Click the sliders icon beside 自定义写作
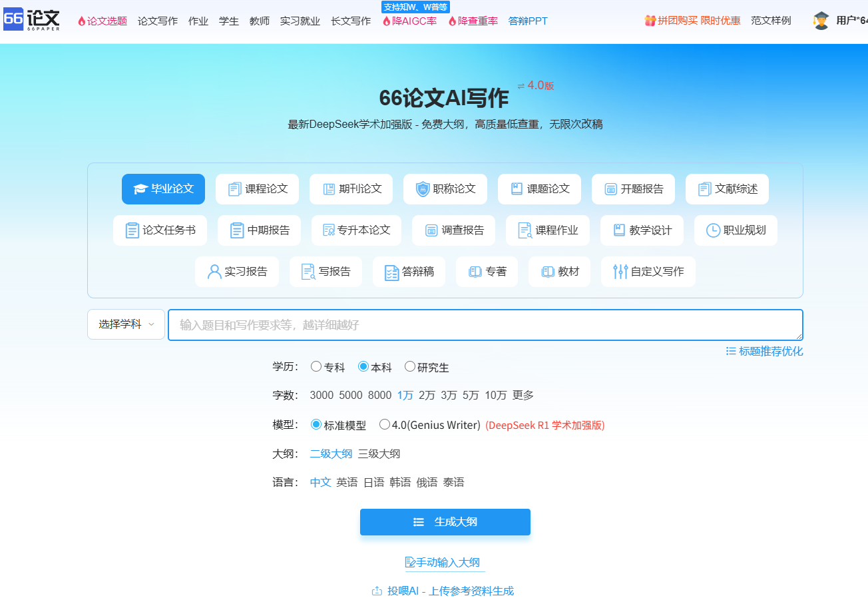 620,272
